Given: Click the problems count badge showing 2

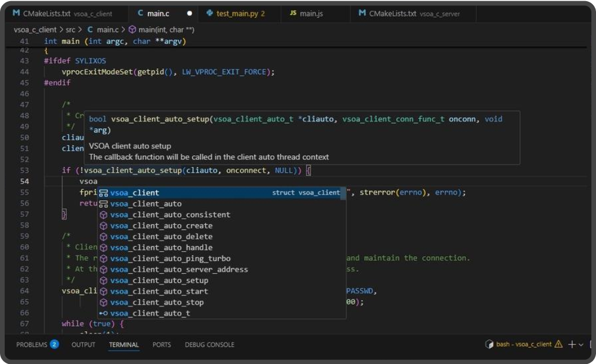Looking at the screenshot, I should pyautogui.click(x=54, y=344).
